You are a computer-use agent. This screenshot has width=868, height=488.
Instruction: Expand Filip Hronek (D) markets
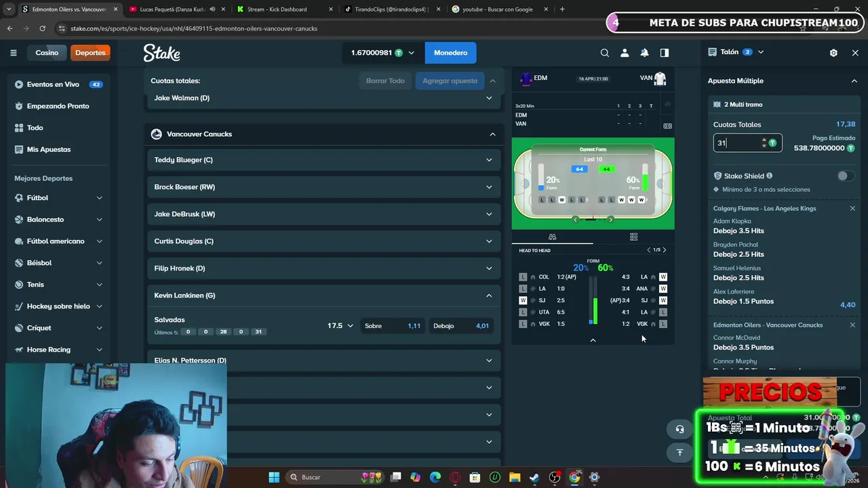point(324,268)
